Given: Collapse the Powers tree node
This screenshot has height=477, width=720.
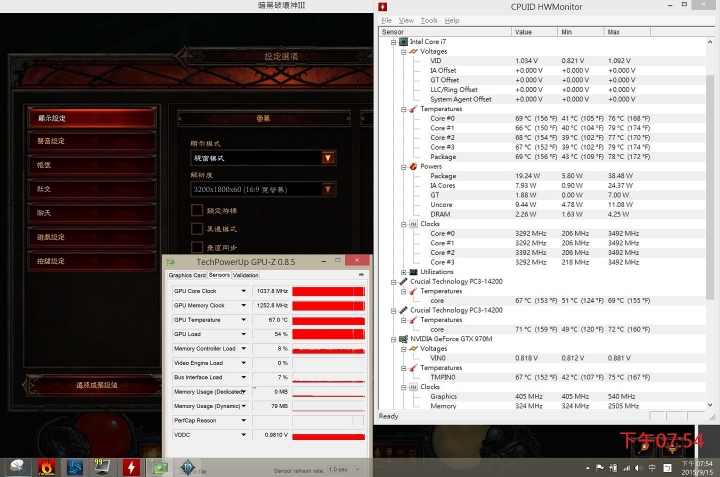Looking at the screenshot, I should pos(404,167).
